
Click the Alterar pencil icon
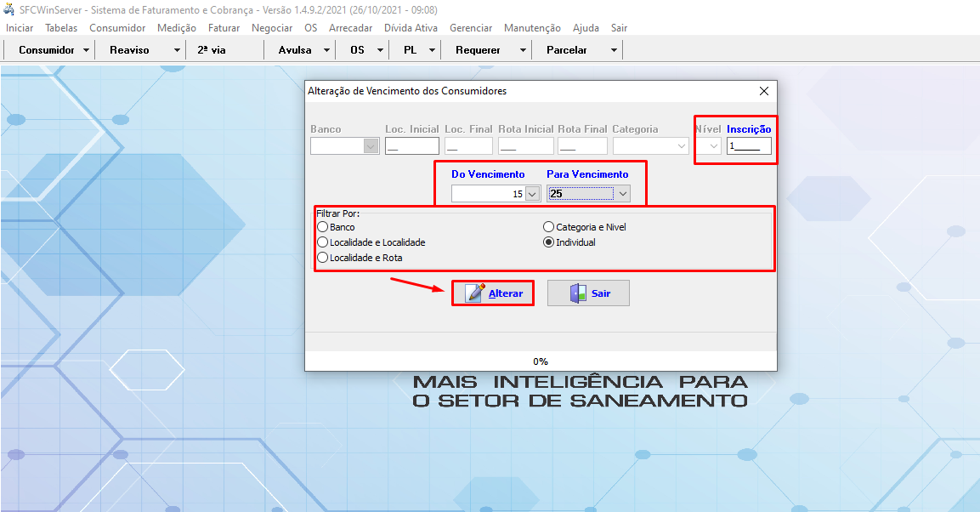(x=475, y=293)
